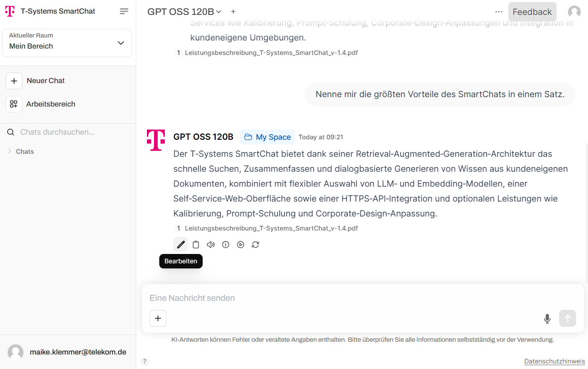The width and height of the screenshot is (588, 369).
Task: Click the GPT OSS 120B name above the response
Action: (204, 137)
